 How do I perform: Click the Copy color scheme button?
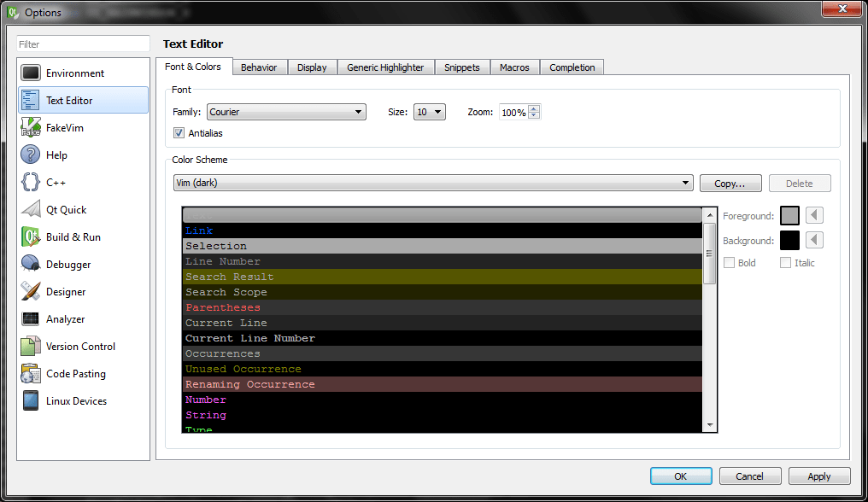click(x=730, y=183)
